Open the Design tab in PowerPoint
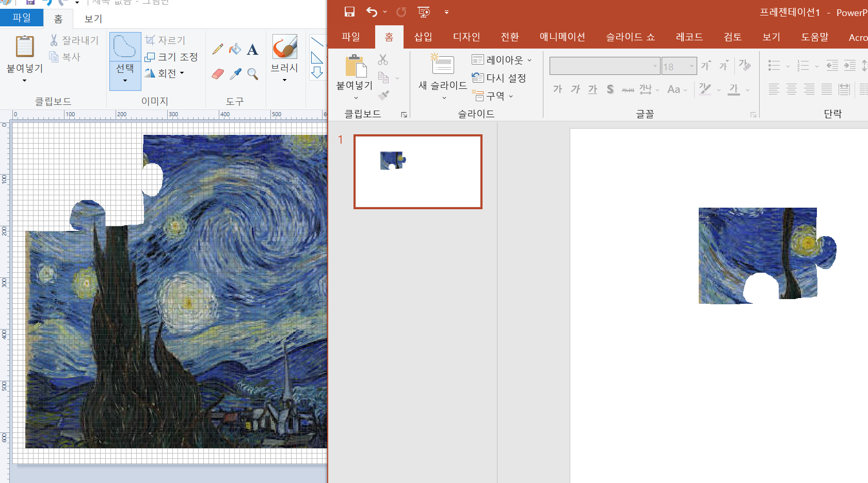Screen dimensions: 868x483 coord(467,37)
